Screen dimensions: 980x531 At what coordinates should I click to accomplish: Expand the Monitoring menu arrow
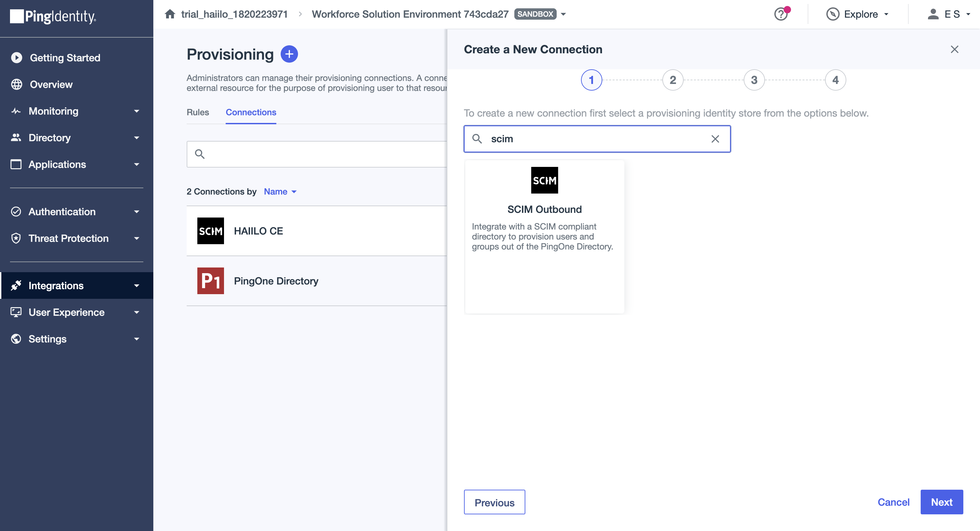point(137,111)
